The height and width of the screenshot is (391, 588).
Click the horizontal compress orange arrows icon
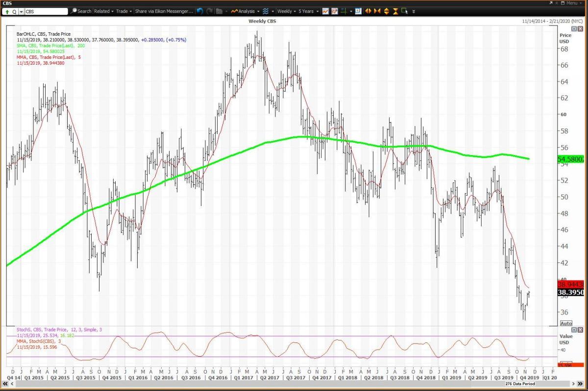[x=377, y=11]
